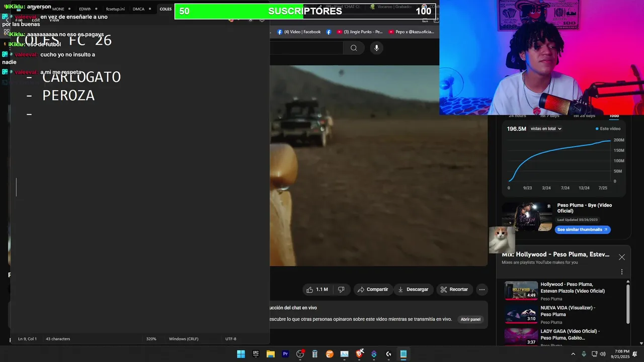This screenshot has height=362, width=644.
Task: Click the CARLOGATO line in Notepad
Action: click(x=81, y=77)
